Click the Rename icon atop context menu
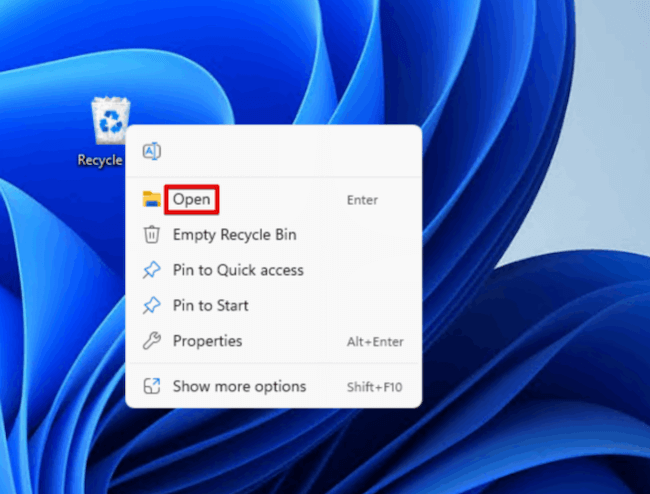This screenshot has height=494, width=650. (x=152, y=151)
